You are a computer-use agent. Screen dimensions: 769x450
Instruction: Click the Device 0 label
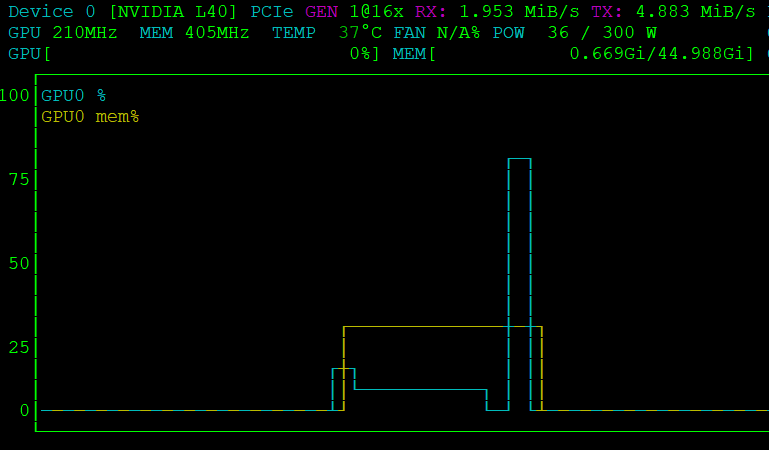(x=53, y=12)
